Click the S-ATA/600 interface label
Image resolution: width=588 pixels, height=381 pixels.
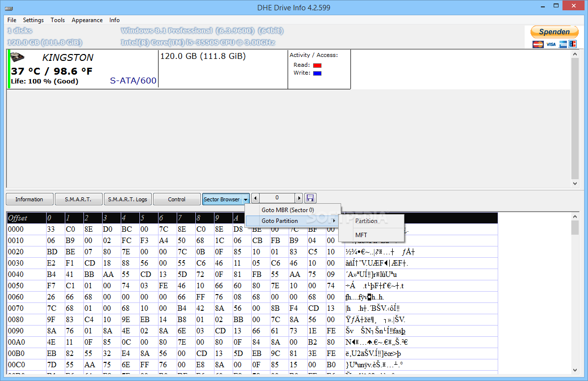click(133, 81)
